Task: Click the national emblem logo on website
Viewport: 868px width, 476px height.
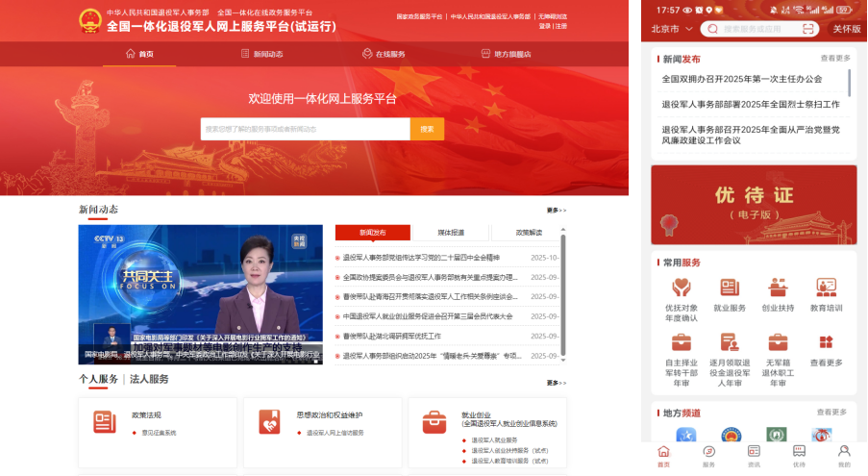Action: [x=89, y=21]
